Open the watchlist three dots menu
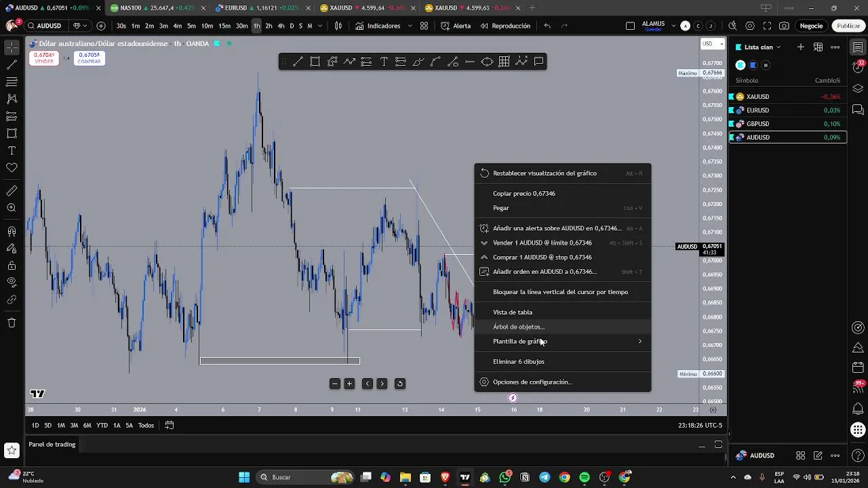The image size is (868, 488). [x=835, y=47]
